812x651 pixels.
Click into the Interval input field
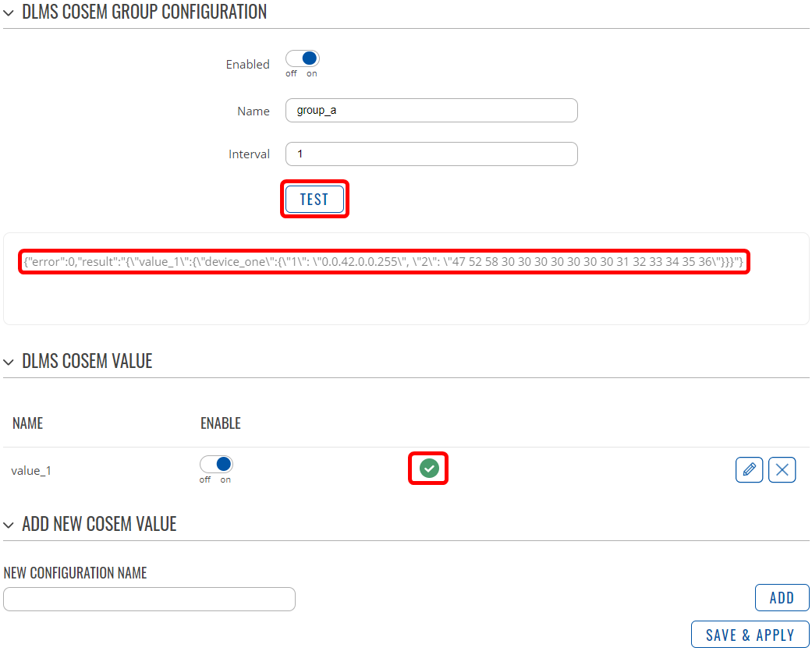pyautogui.click(x=431, y=154)
